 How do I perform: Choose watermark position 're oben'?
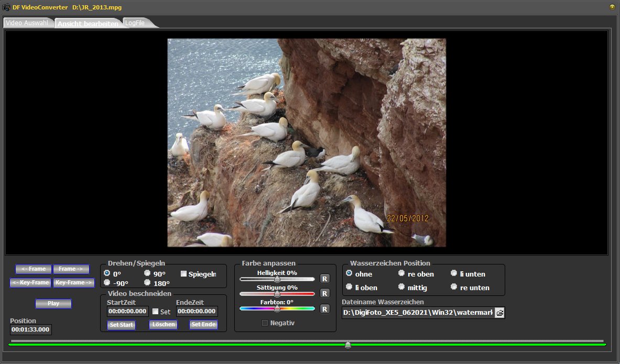coord(401,273)
